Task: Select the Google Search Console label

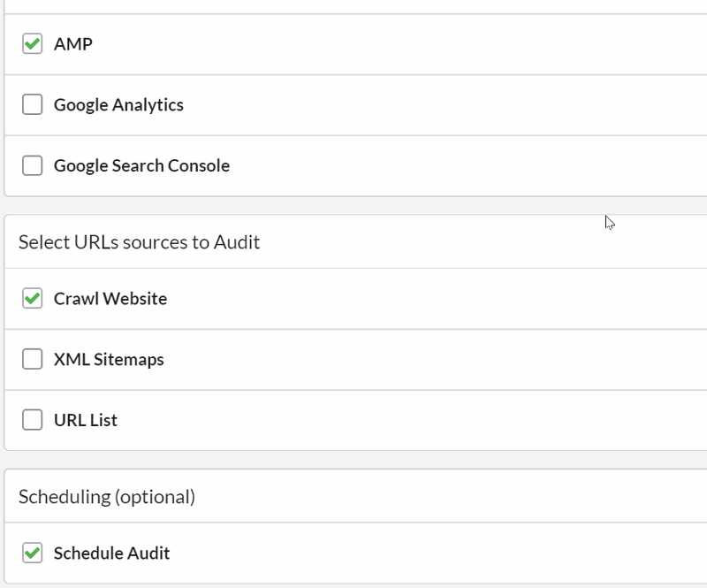Action: [141, 165]
